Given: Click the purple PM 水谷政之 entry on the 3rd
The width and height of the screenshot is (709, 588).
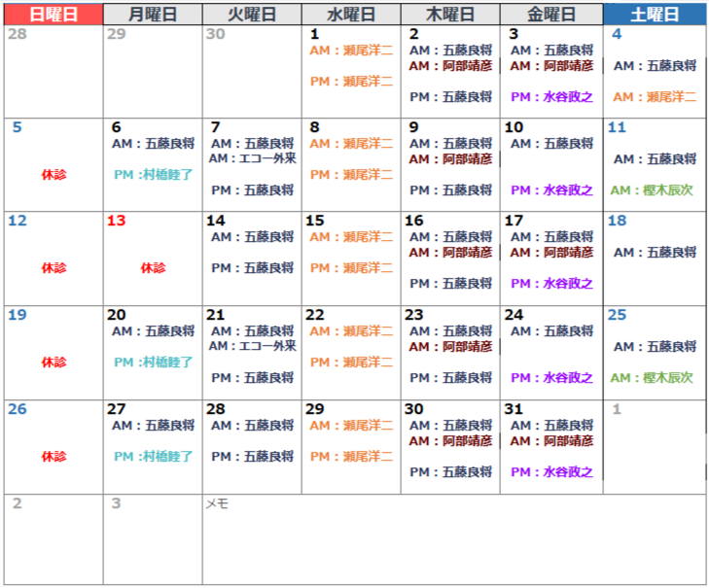Looking at the screenshot, I should click(551, 97).
